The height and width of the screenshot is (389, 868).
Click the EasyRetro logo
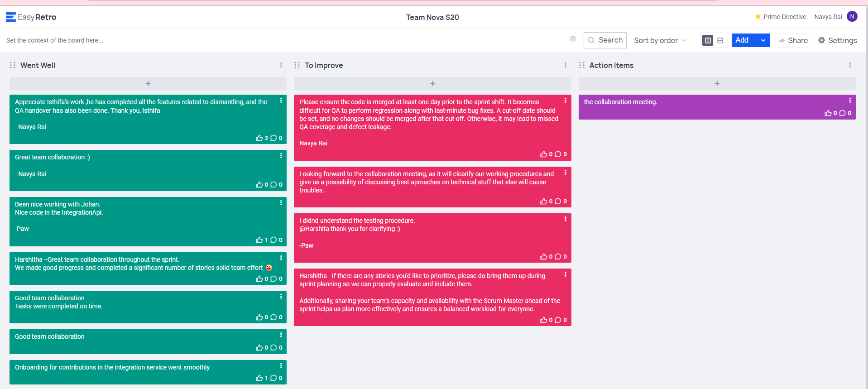31,17
